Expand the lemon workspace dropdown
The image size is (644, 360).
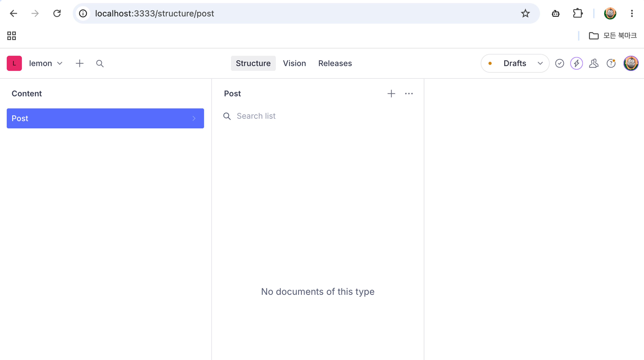click(45, 63)
